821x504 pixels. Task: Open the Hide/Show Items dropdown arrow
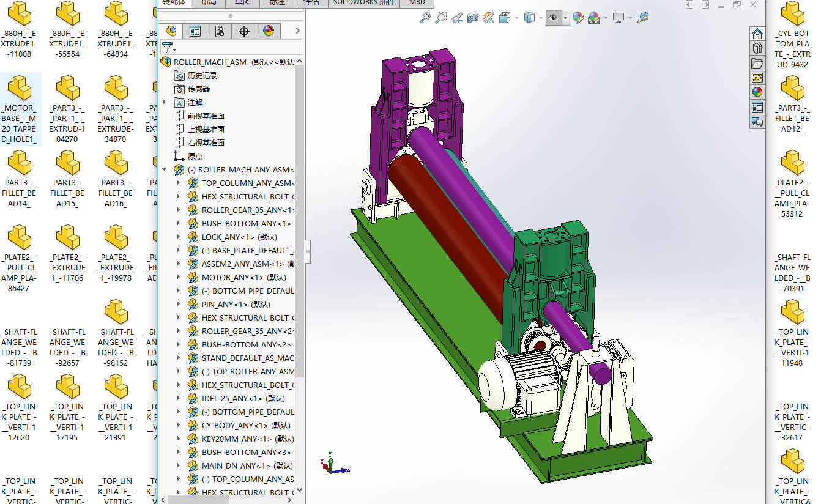566,18
